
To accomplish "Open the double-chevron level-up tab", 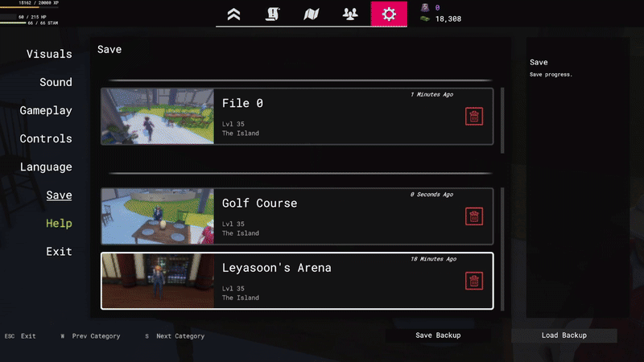I will point(233,14).
